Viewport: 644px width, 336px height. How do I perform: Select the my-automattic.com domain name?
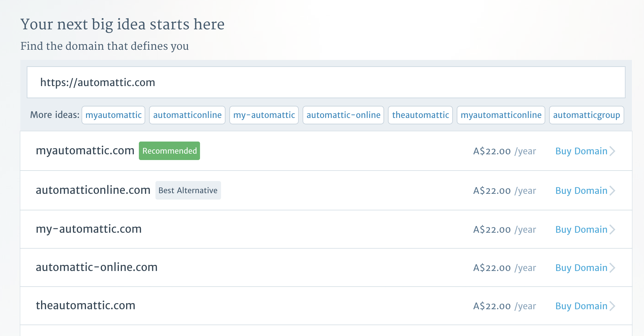tap(89, 229)
